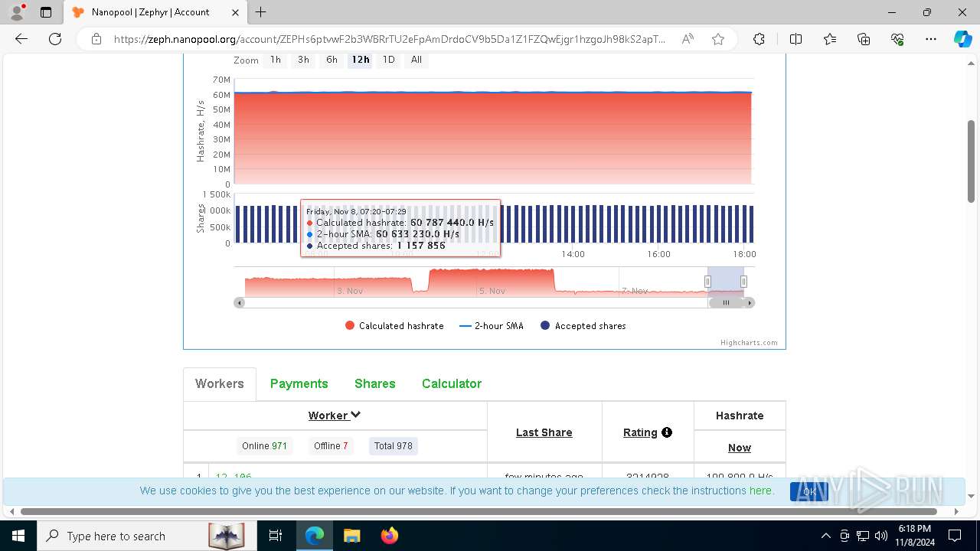Open the notification center icon
Screen dimensions: 980x551
pos(956,536)
